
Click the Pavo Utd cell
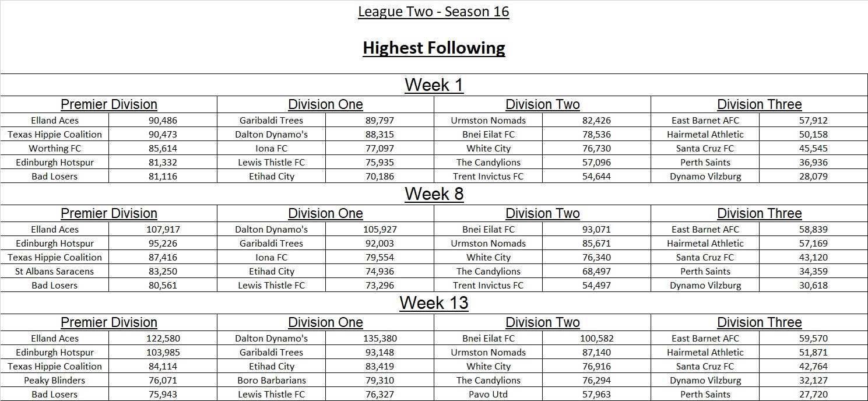489,395
